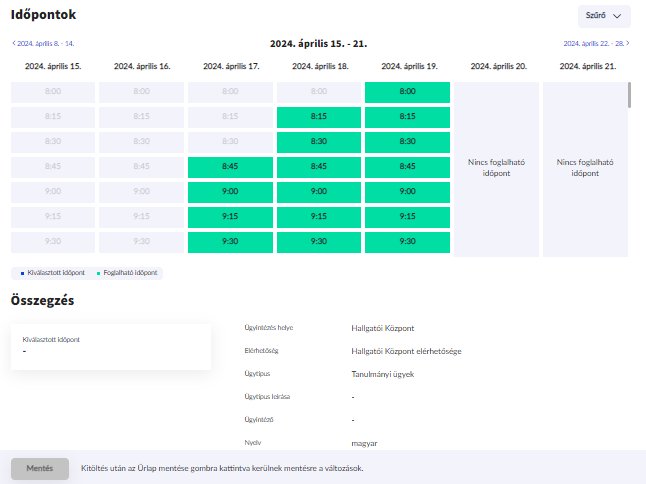Viewport: 646px width, 484px height.
Task: Open the Szűrő filter dropdown
Action: click(604, 16)
